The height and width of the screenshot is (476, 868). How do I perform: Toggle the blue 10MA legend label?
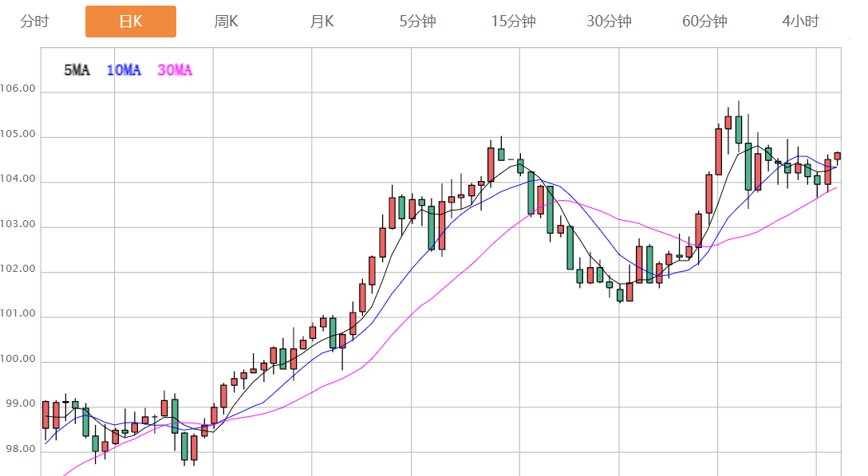123,70
